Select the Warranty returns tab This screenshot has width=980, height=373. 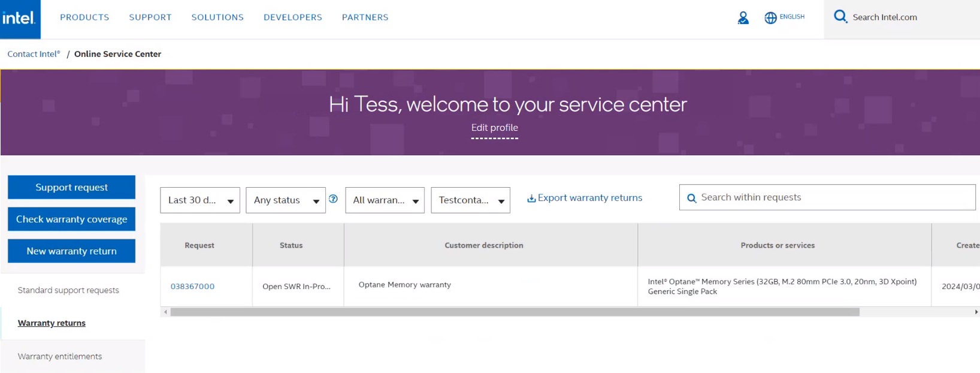(52, 323)
